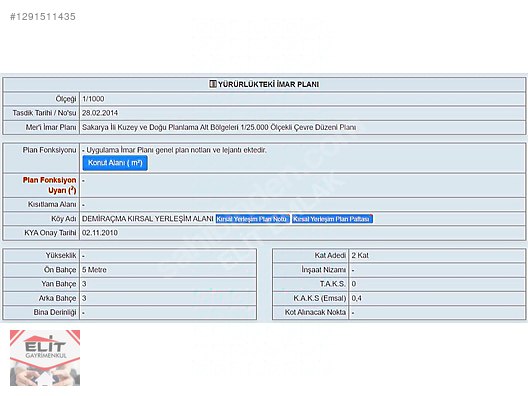
Task: Select the Ölçeği value 1/1000
Action: pos(93,99)
